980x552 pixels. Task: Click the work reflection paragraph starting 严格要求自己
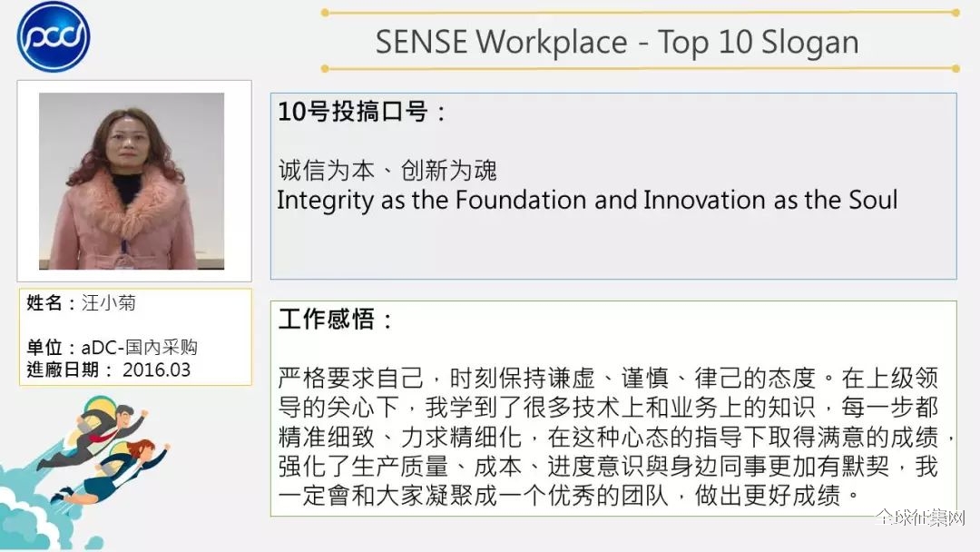(615, 437)
